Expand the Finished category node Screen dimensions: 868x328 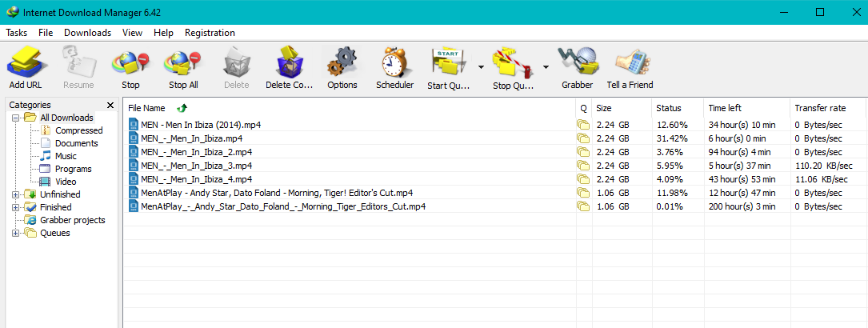15,207
